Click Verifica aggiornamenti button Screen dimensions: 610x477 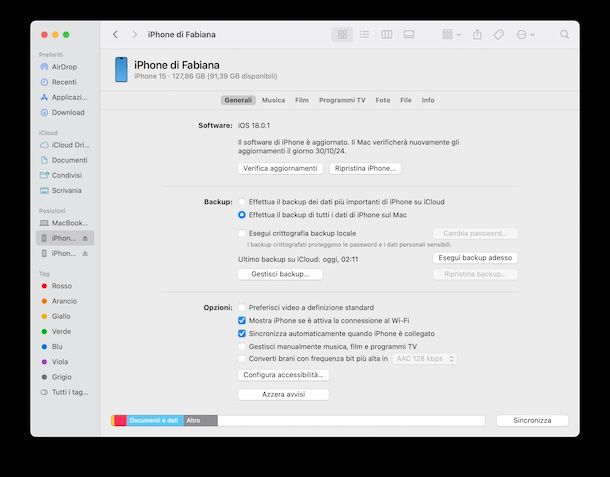280,168
